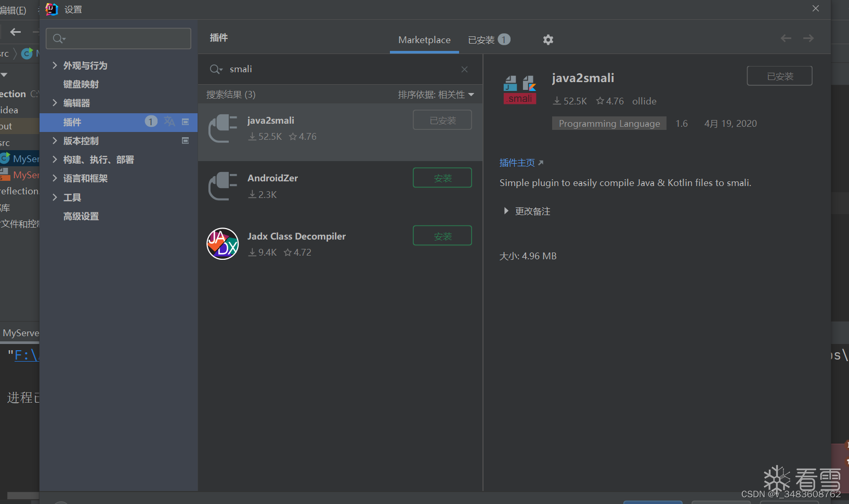
Task: Expand the 工具 settings section
Action: pos(55,197)
